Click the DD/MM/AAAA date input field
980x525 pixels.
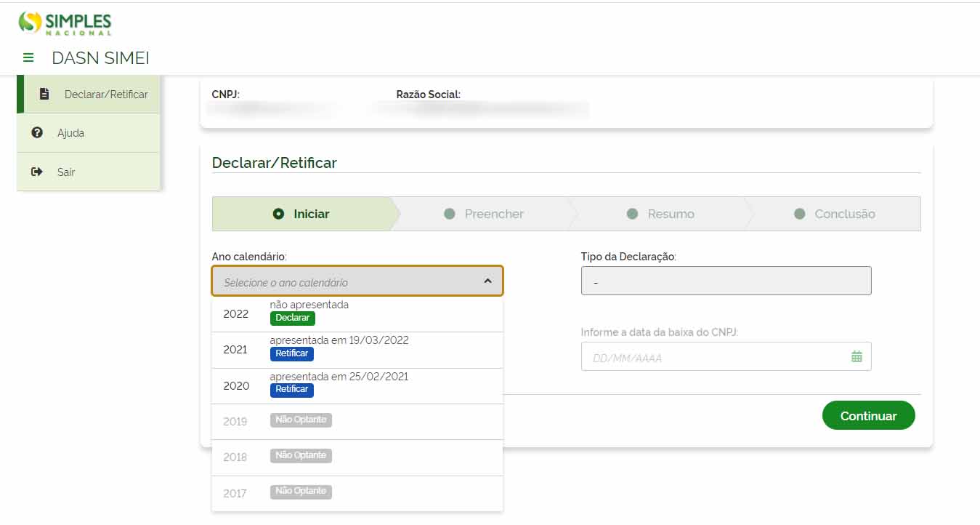pyautogui.click(x=690, y=356)
